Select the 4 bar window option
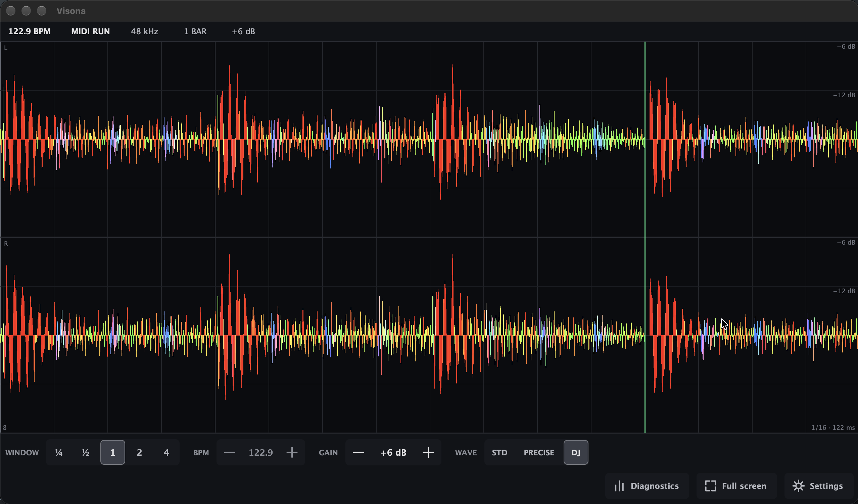858x504 pixels. pyautogui.click(x=166, y=452)
